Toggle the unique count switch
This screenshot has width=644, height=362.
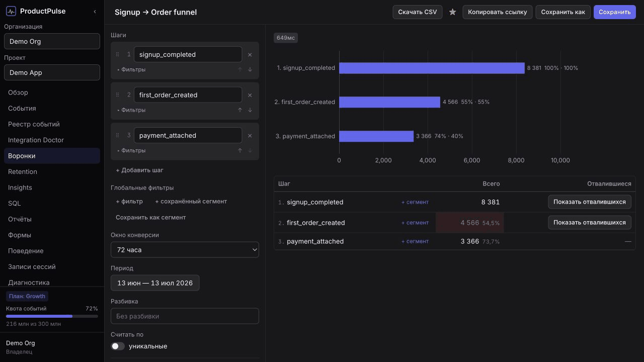click(118, 346)
